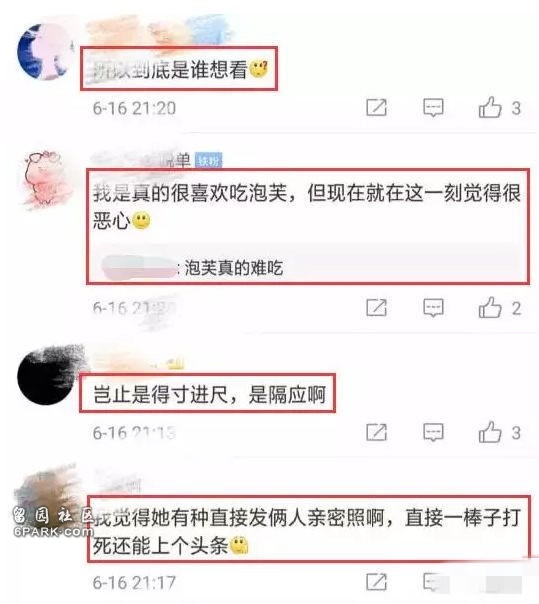Image resolution: width=539 pixels, height=604 pixels.
Task: Repost the 亲密照 comment at 21:17
Action: point(376,582)
